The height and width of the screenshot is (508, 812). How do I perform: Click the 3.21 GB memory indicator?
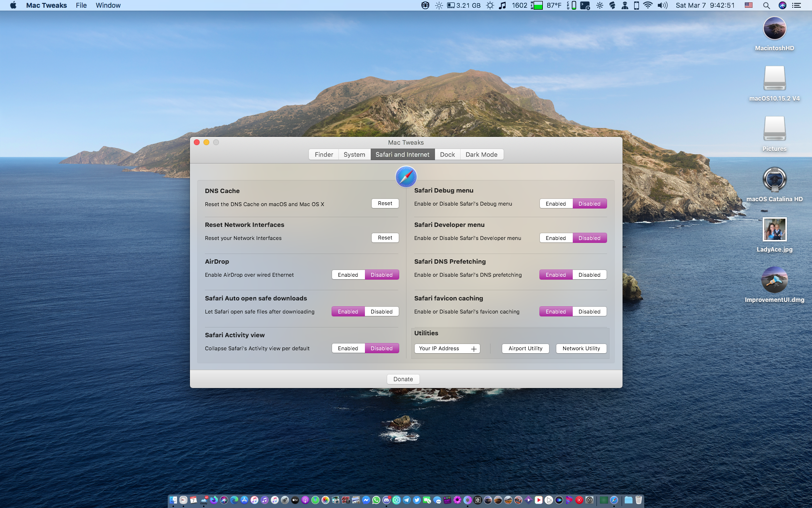pyautogui.click(x=464, y=5)
